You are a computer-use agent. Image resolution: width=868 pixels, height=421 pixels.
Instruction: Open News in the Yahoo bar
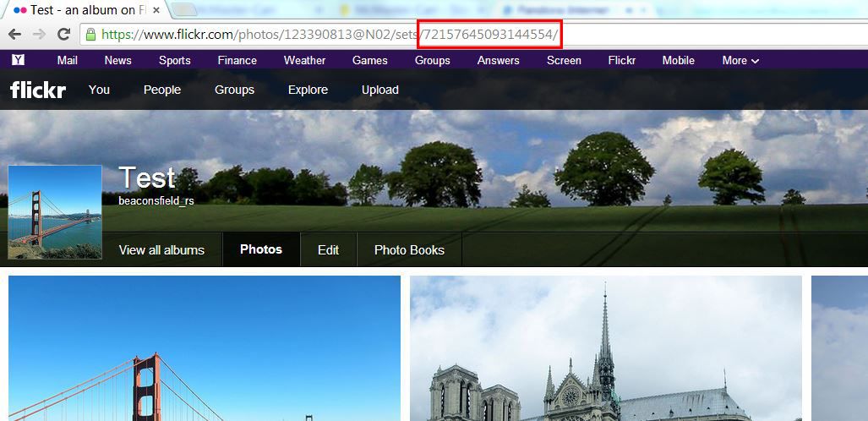click(118, 60)
